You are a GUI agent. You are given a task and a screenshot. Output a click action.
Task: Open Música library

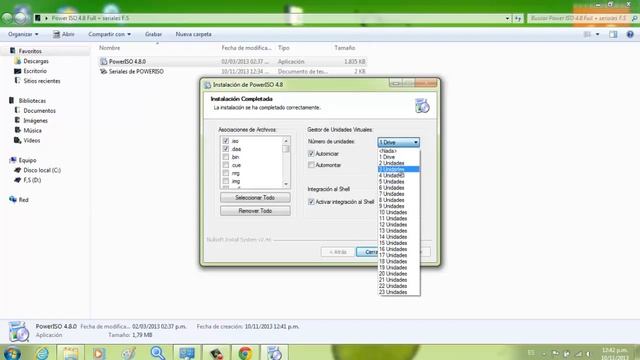point(32,130)
